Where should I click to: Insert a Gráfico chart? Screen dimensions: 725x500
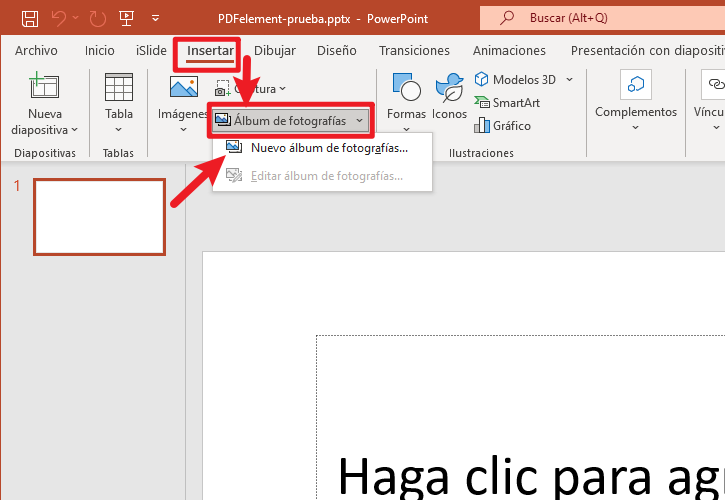click(503, 125)
